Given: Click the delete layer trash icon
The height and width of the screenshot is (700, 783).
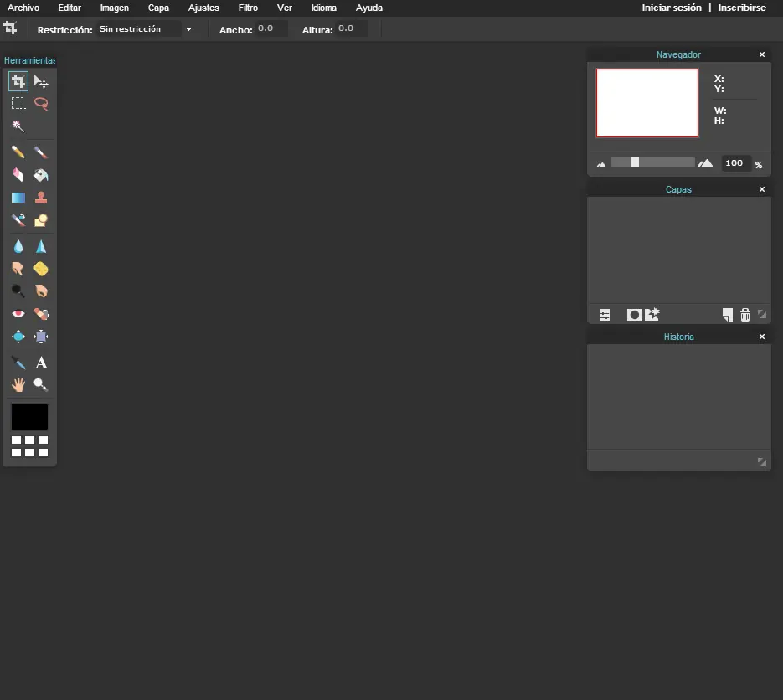Looking at the screenshot, I should click(745, 315).
